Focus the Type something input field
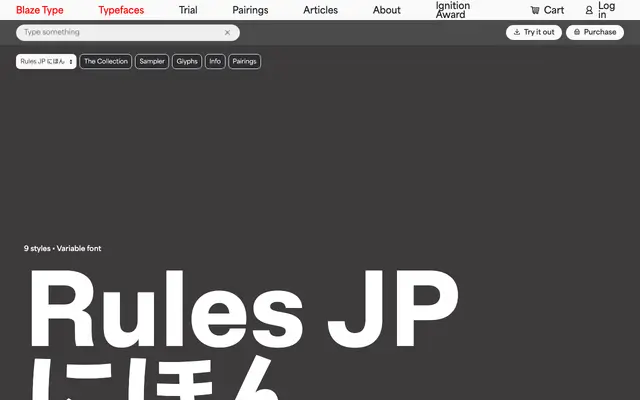Screen dimensions: 640x400 (128, 33)
